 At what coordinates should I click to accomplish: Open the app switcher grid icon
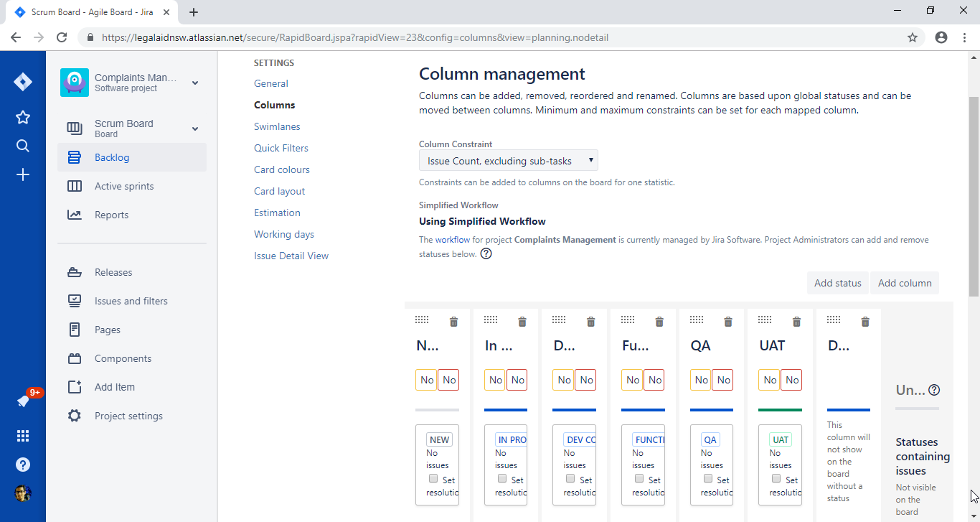[x=23, y=436]
